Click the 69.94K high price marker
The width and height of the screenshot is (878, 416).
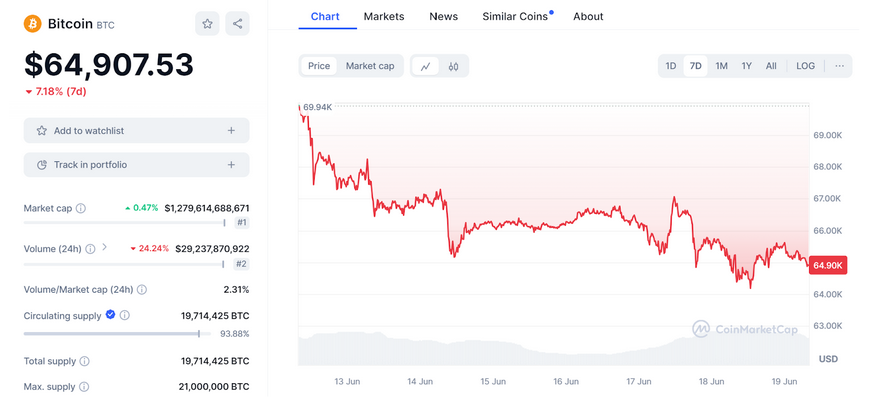coord(317,107)
